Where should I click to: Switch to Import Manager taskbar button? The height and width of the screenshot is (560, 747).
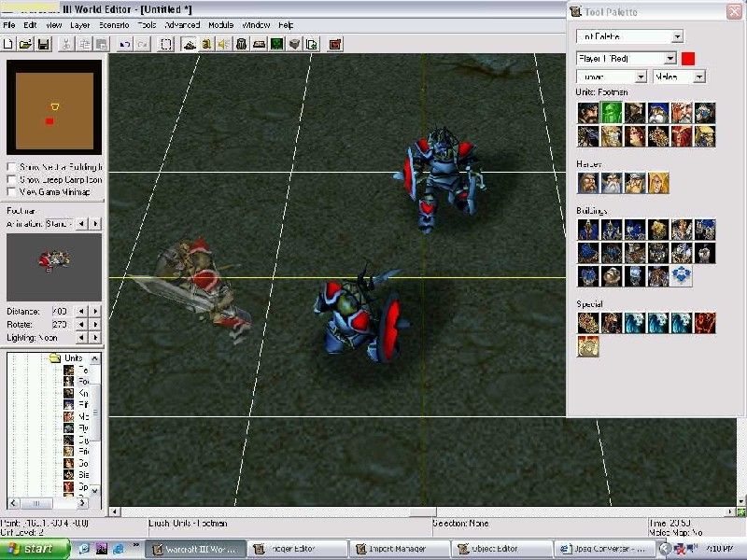point(400,549)
